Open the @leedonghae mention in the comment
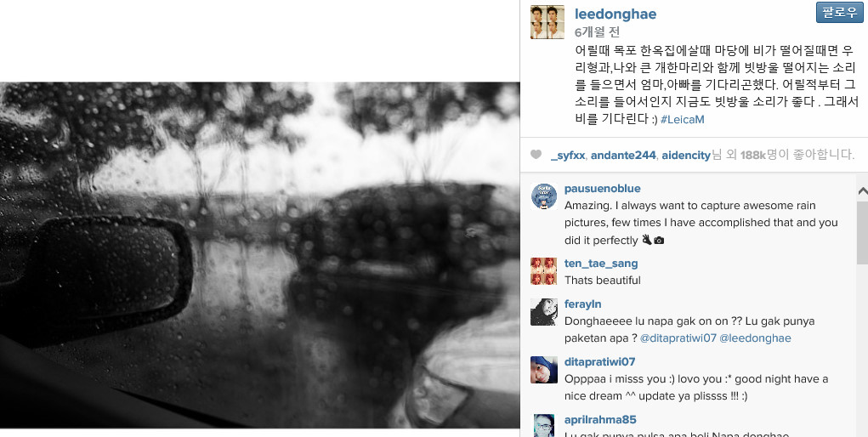This screenshot has height=437, width=868. tap(755, 338)
